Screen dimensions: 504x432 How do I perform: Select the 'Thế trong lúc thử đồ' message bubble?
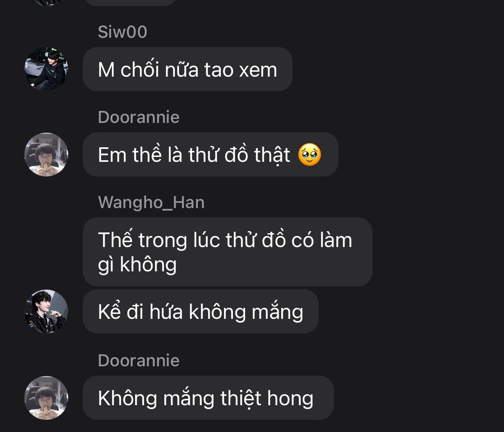(228, 252)
